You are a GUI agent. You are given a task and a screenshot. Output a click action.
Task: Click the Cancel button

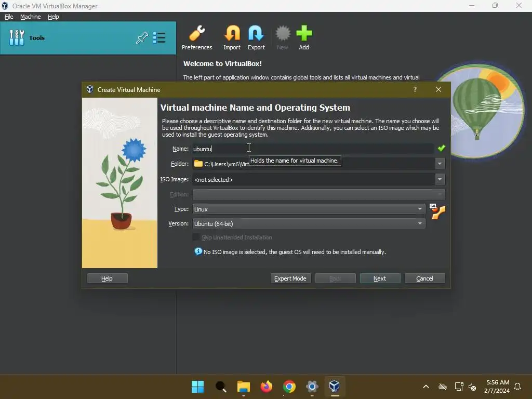click(x=425, y=278)
